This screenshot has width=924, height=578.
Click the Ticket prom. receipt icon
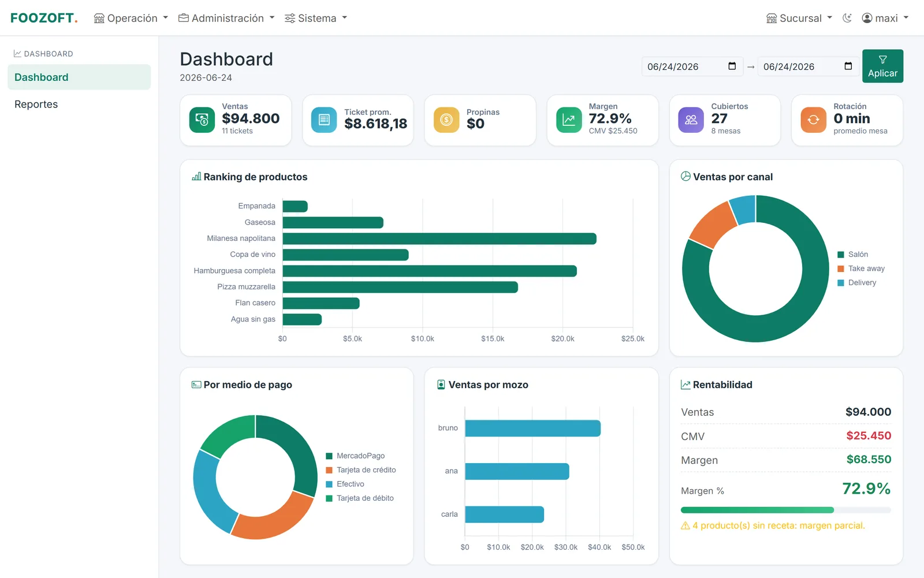[x=324, y=120]
